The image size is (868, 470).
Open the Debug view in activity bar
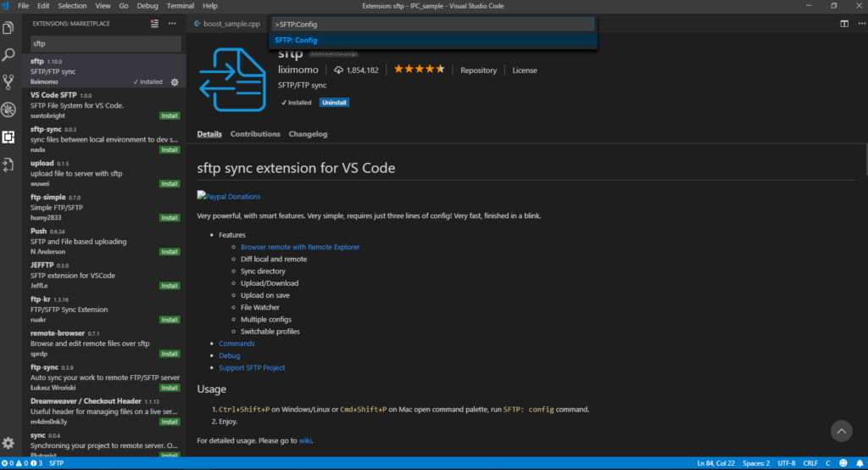coord(8,109)
